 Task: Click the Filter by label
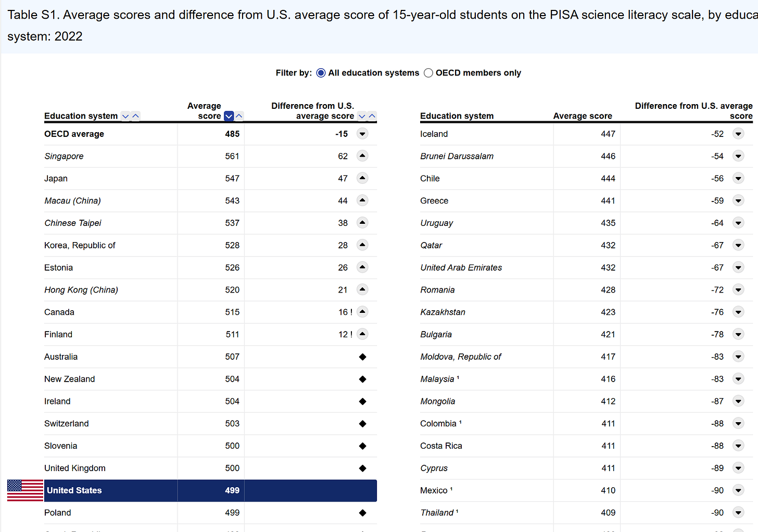294,73
